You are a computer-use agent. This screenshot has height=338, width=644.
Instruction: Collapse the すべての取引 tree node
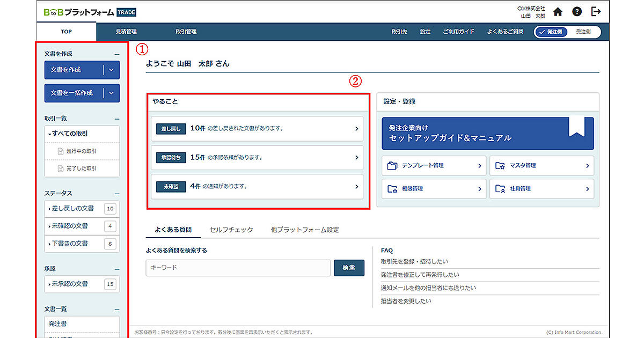[50, 134]
